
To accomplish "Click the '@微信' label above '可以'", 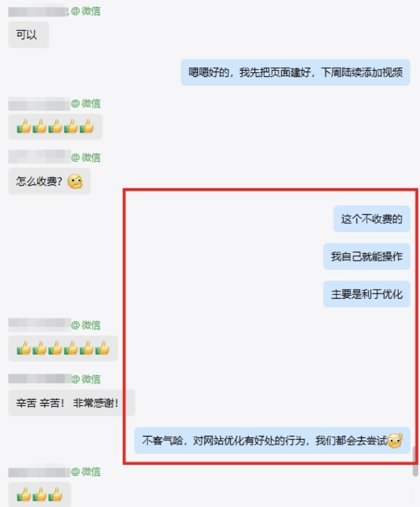I will [86, 11].
